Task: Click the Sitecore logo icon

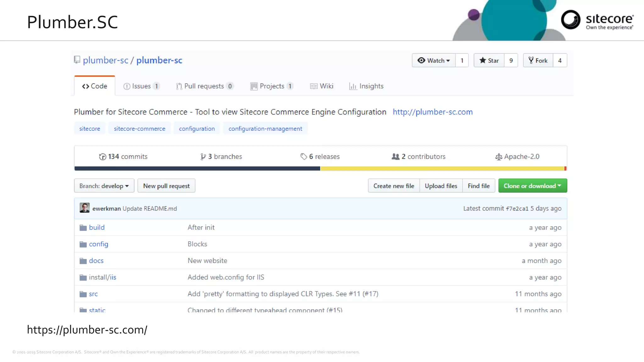Action: [570, 19]
